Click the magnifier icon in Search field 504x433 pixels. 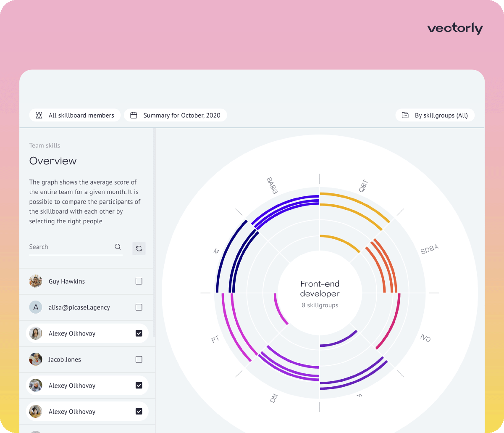pos(118,247)
